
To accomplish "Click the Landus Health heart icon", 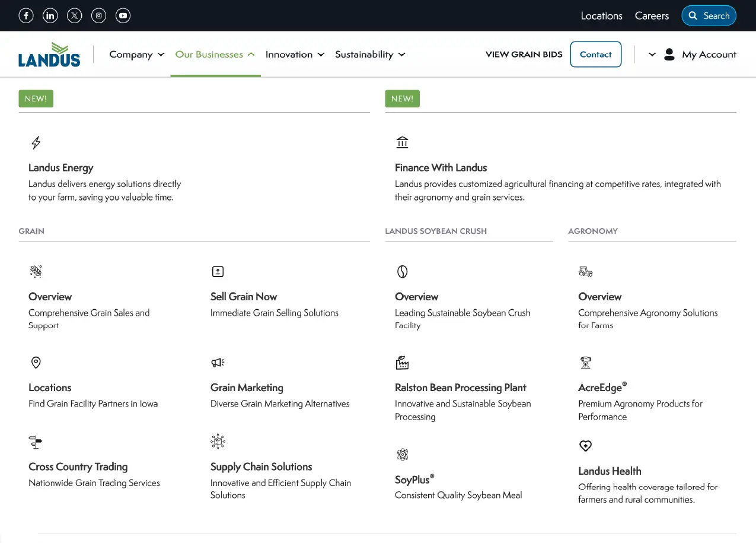I will click(585, 446).
